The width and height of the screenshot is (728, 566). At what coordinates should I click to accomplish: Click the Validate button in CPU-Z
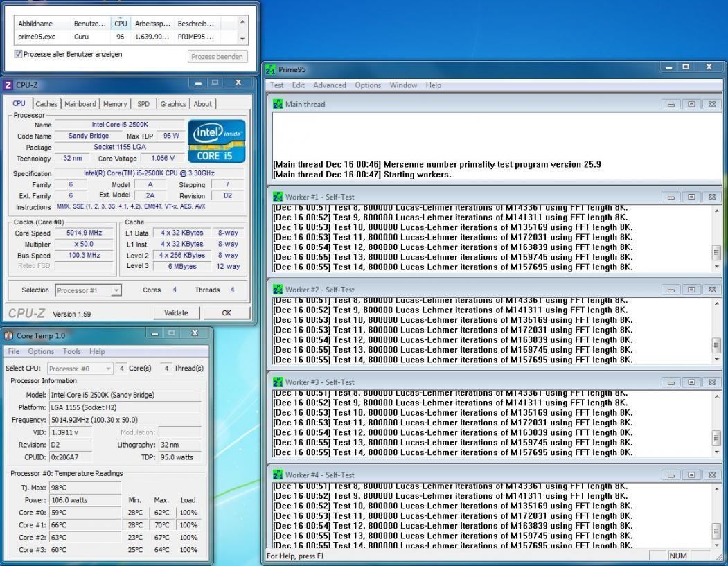(177, 313)
